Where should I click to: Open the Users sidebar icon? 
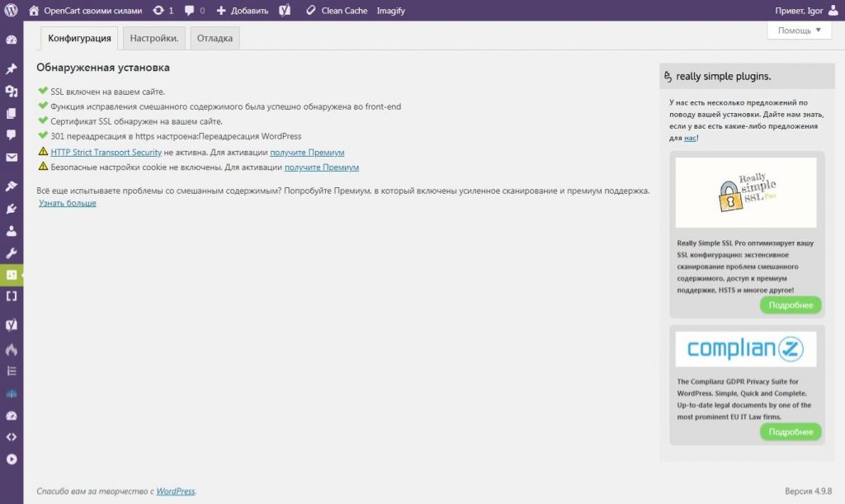coord(12,231)
